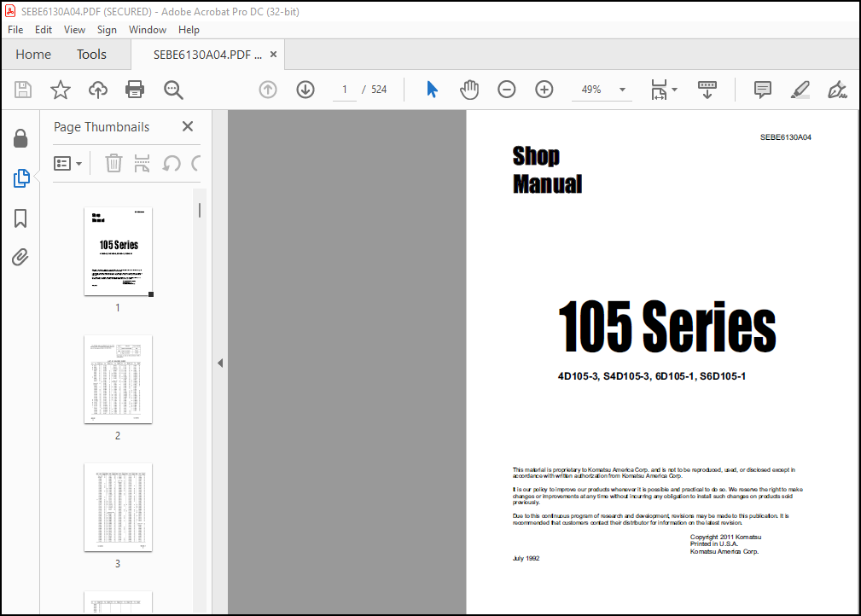Open the File menu
861x616 pixels.
(15, 30)
